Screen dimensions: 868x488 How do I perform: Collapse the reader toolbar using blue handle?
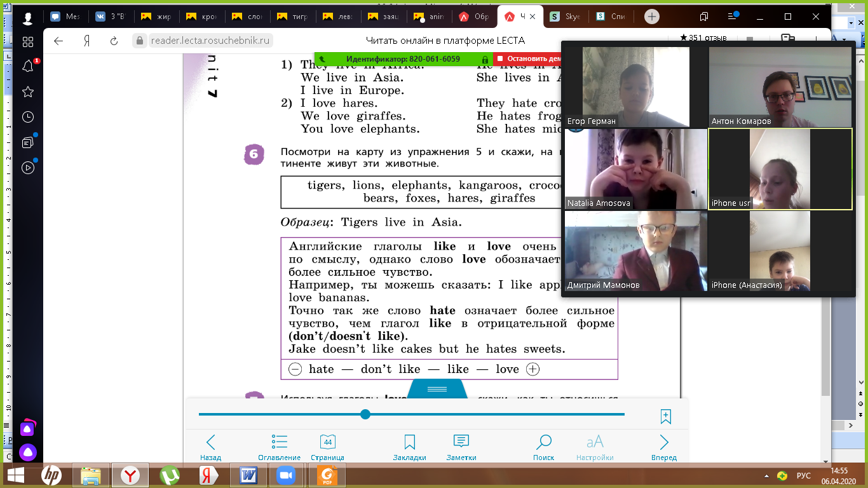point(437,389)
